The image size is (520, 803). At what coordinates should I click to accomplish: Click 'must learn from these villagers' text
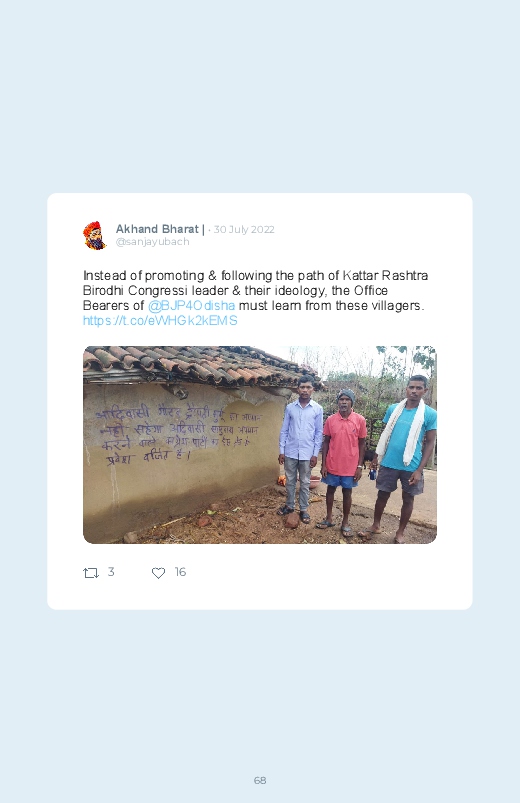(331, 306)
